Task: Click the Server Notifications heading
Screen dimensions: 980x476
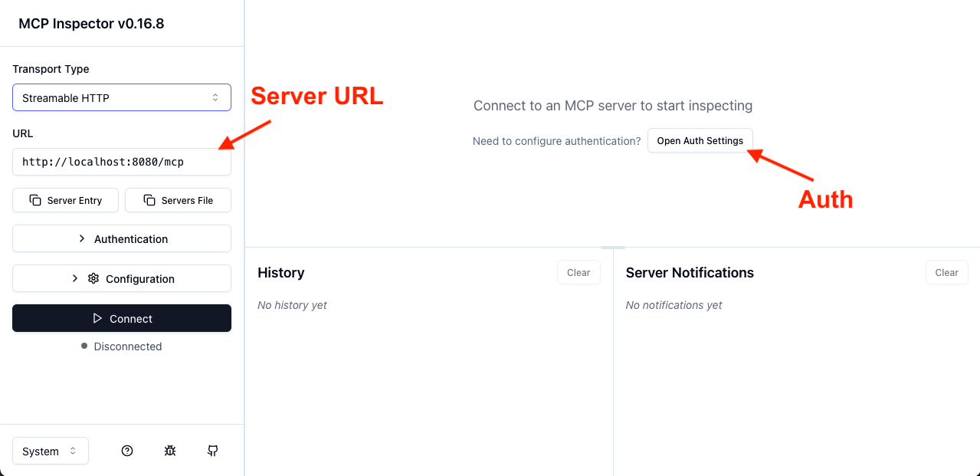Action: click(x=690, y=273)
